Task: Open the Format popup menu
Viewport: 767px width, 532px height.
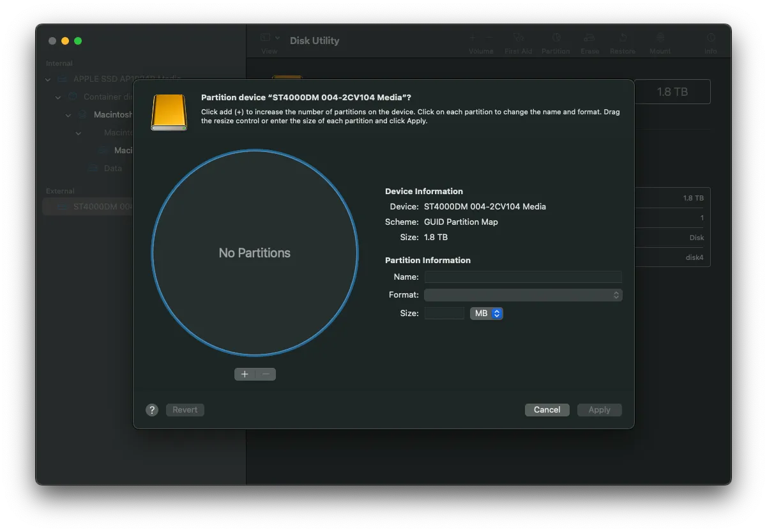Action: (523, 295)
